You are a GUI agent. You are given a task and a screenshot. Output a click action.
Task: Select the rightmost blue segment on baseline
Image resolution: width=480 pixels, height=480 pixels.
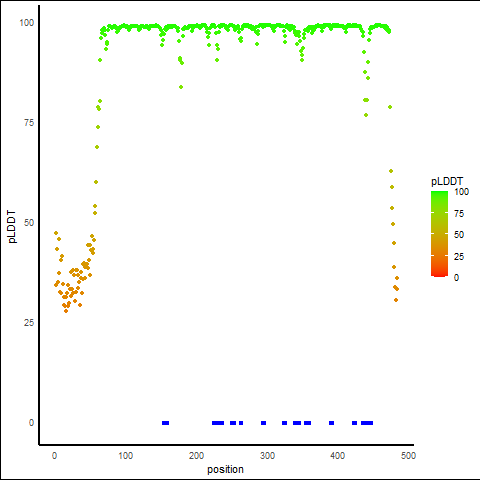point(367,423)
